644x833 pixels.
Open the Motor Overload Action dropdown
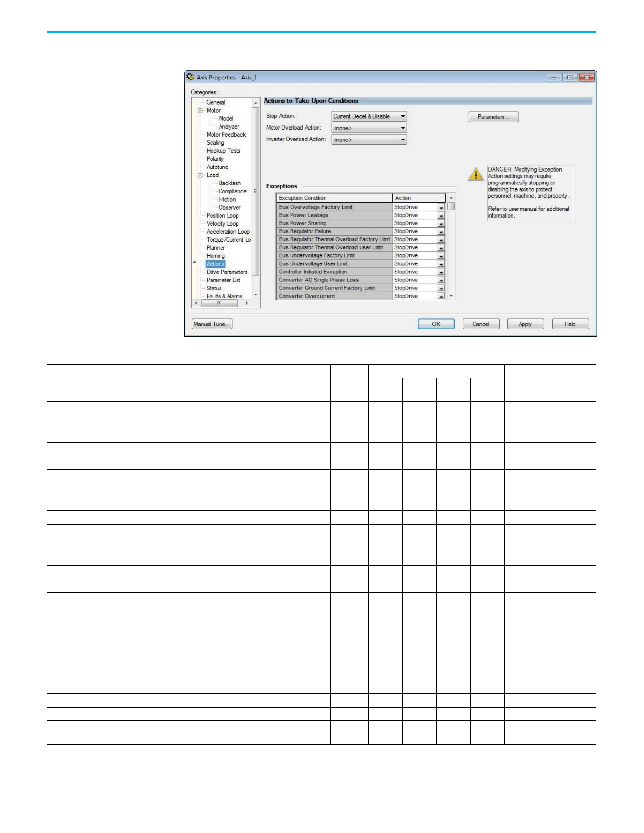point(369,128)
